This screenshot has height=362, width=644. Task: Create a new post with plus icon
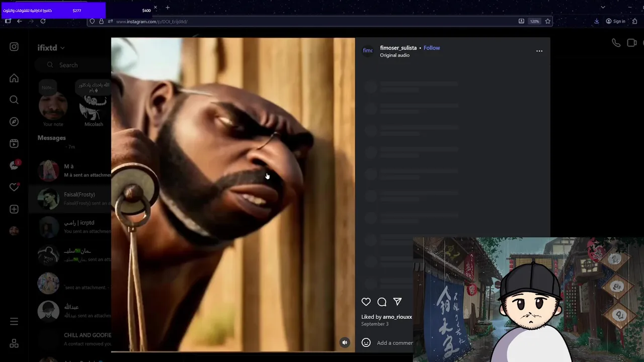pyautogui.click(x=14, y=209)
